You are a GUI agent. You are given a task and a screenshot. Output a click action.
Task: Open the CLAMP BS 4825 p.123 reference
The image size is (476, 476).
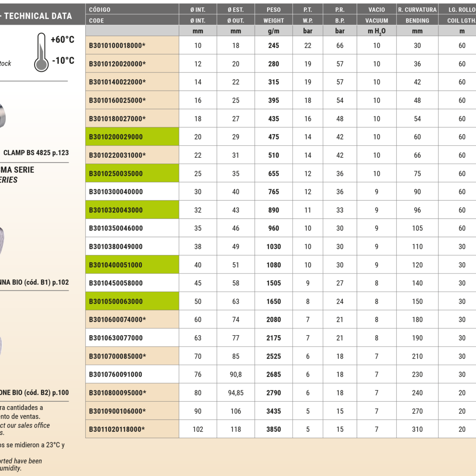36,153
